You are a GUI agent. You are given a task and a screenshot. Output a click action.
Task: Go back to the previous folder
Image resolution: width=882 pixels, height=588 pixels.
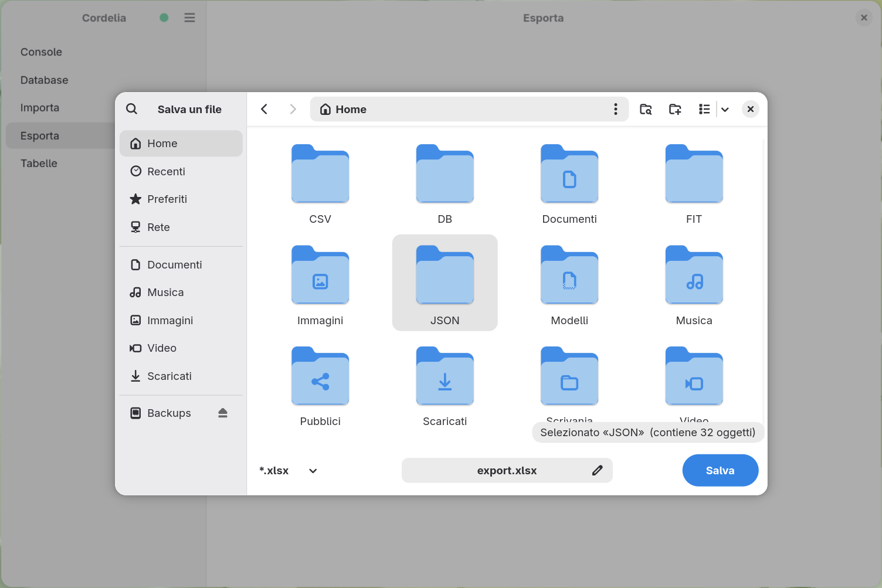coord(264,109)
